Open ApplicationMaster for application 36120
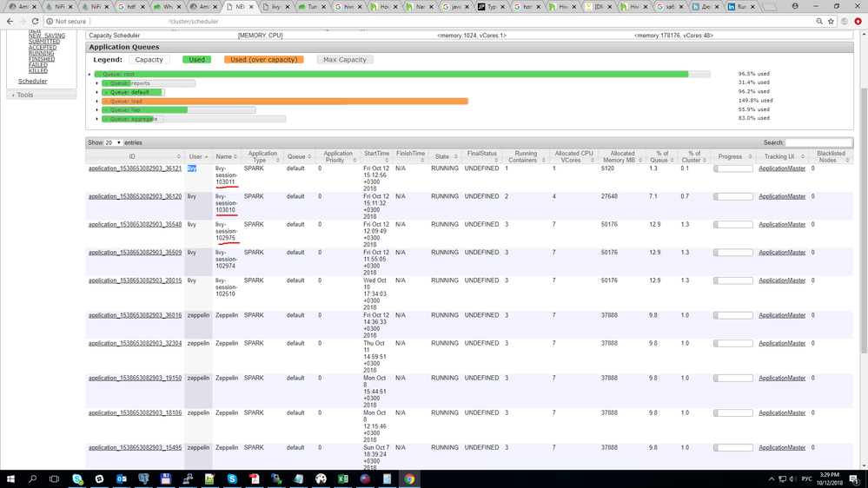868x488 pixels. pyautogui.click(x=782, y=196)
